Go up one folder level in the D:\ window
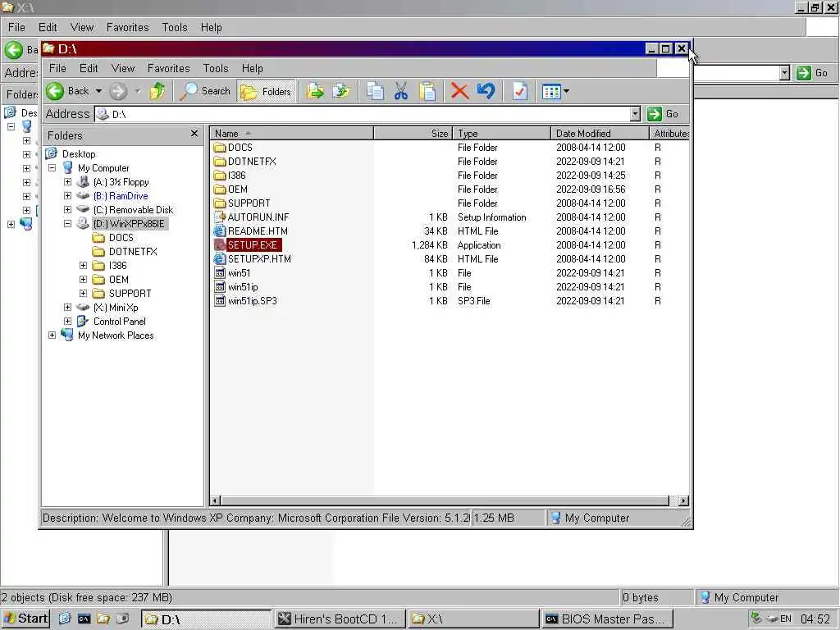This screenshot has height=630, width=840. pyautogui.click(x=157, y=91)
